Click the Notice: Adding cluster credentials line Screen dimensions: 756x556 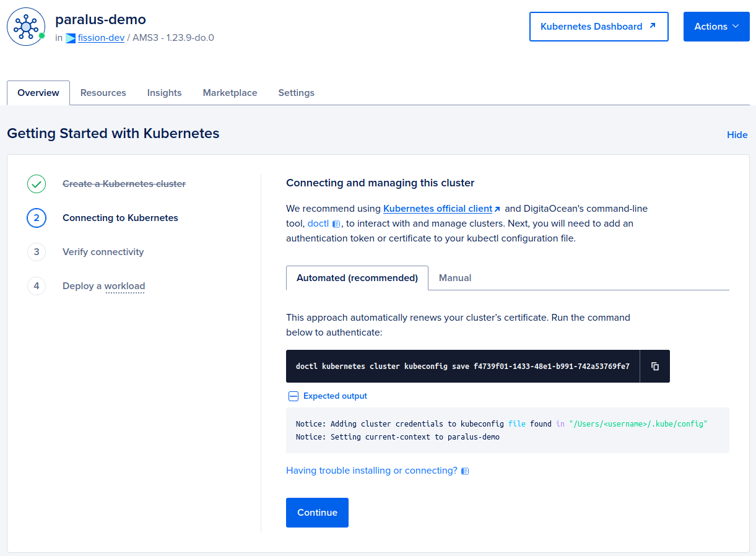pyautogui.click(x=502, y=424)
